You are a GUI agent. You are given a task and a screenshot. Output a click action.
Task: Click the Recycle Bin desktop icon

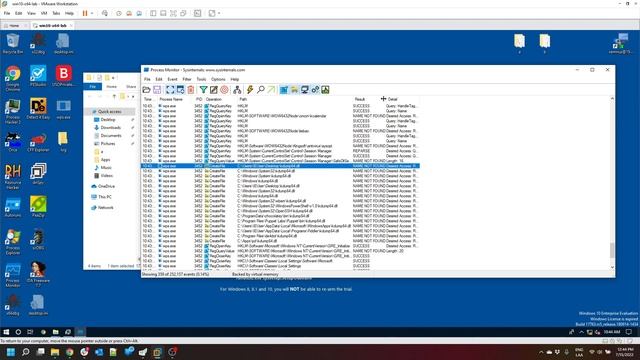pos(13,44)
